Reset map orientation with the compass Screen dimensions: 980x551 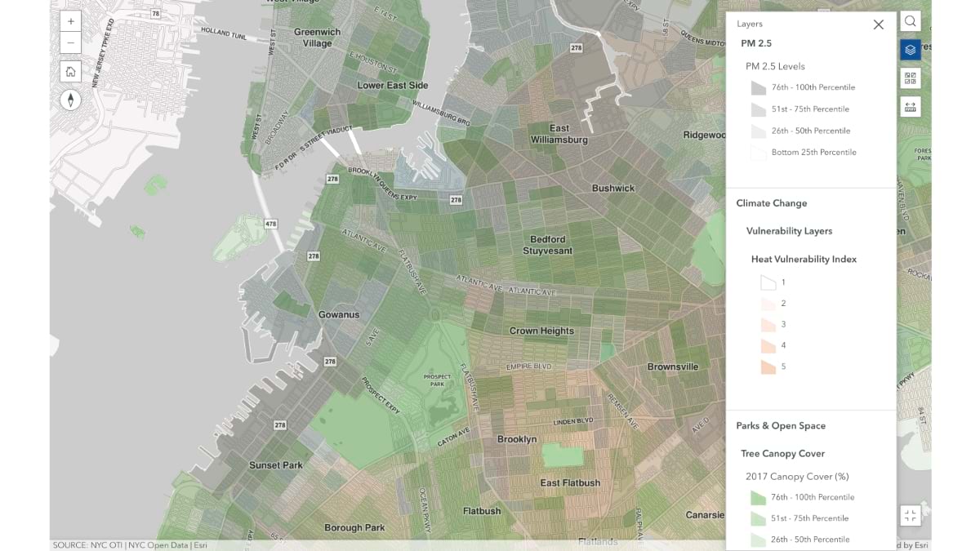pos(71,100)
